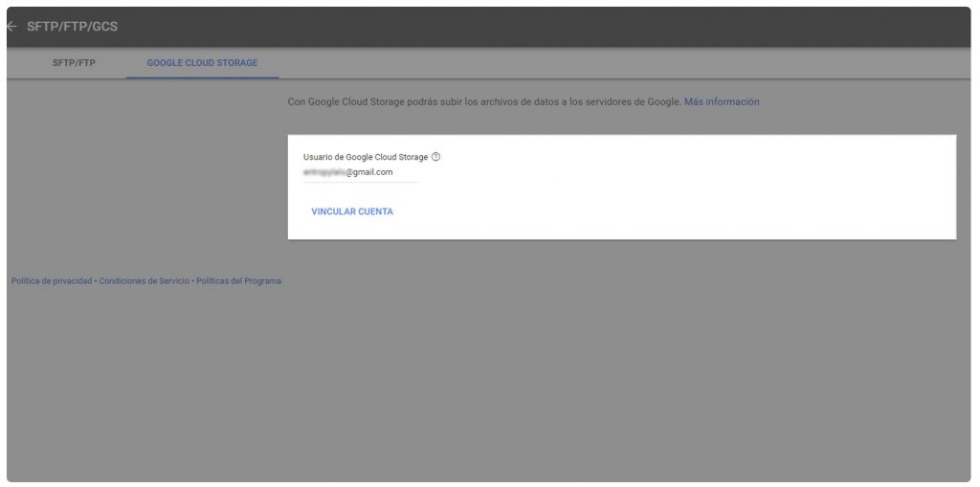
Task: Select the Google Cloud Storage tab
Action: click(203, 63)
